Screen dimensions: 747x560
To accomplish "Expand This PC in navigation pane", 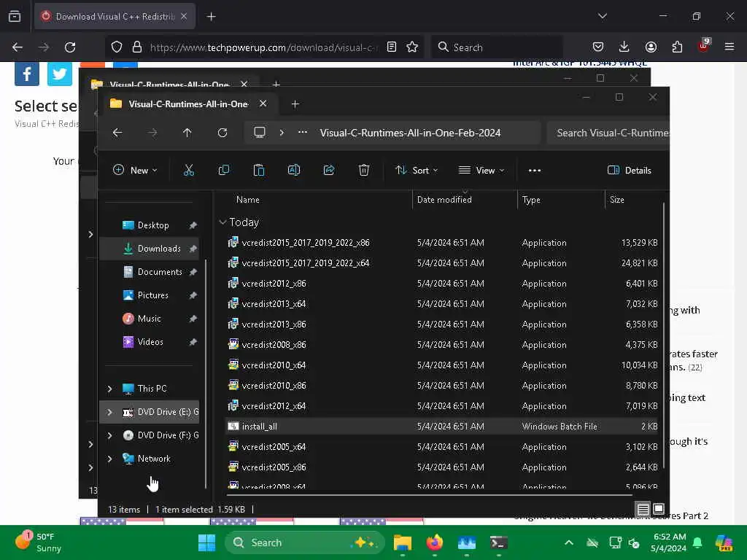I will (x=109, y=389).
